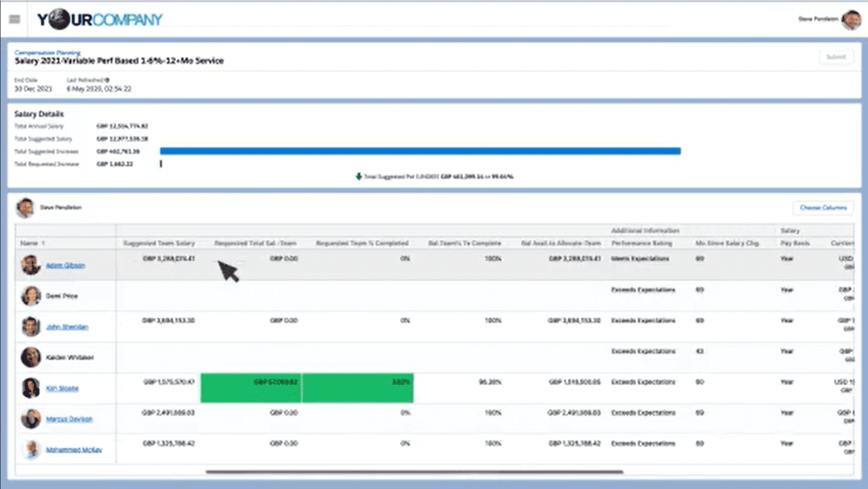The height and width of the screenshot is (489, 868).
Task: Click Kim Sloane's green requested salary cell
Action: 251,388
